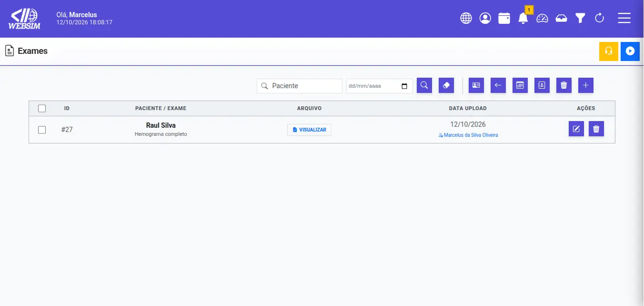Tick the select-all checkbox in table header
The image size is (644, 306).
coord(42,108)
